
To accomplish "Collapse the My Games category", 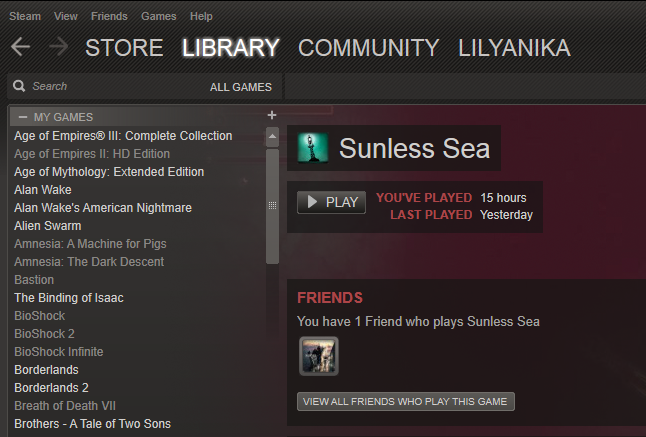I will click(x=23, y=117).
